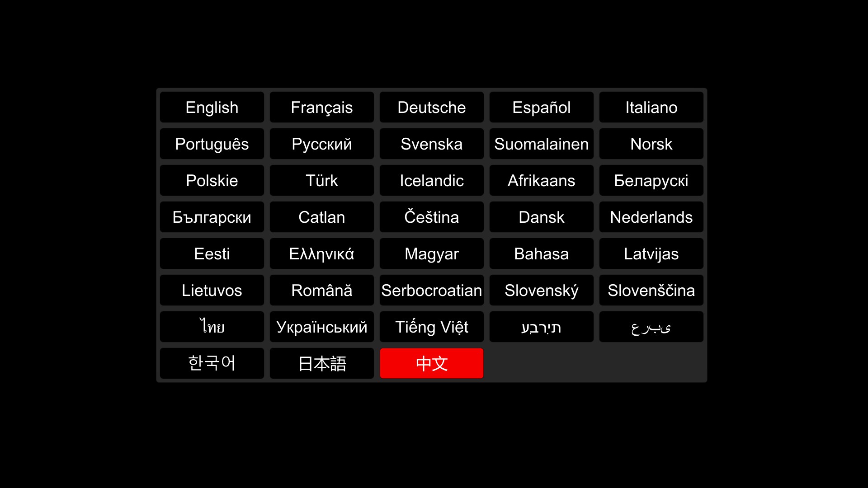Click the Português language entry
The width and height of the screenshot is (868, 488).
pos(213,144)
